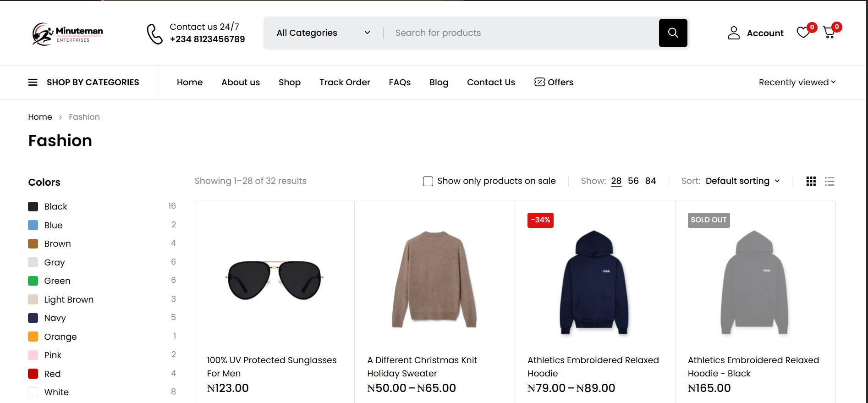Select the Blue color swatch
The height and width of the screenshot is (403, 868).
pos(33,225)
